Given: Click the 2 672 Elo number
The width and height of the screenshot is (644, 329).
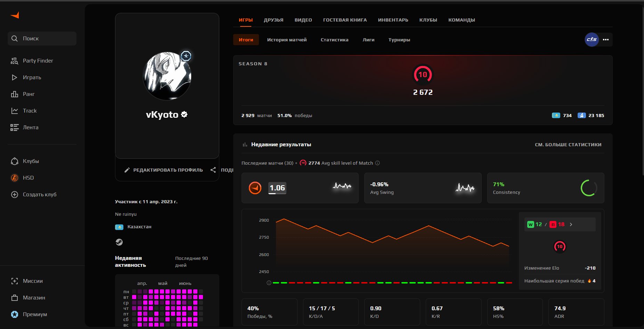Looking at the screenshot, I should coord(423,92).
